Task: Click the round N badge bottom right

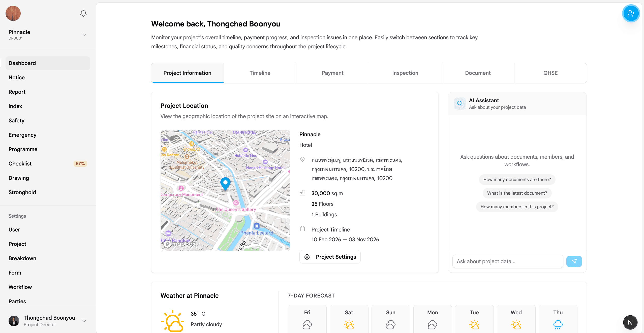Action: point(630,322)
